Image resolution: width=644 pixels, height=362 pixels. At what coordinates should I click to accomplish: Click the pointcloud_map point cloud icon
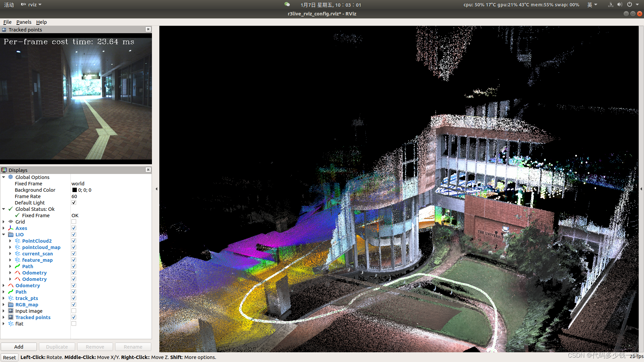[17, 247]
